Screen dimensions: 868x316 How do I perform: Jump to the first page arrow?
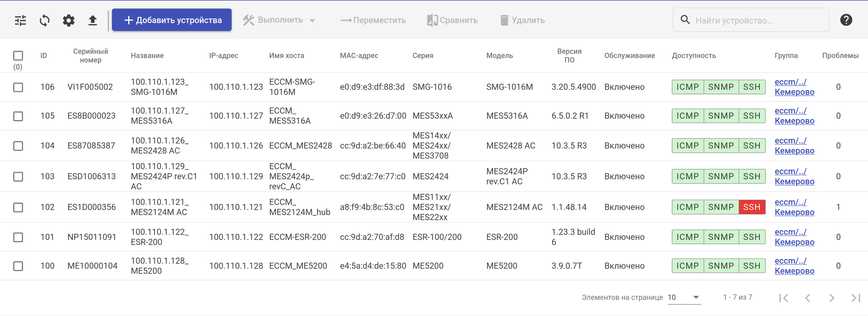tap(783, 297)
